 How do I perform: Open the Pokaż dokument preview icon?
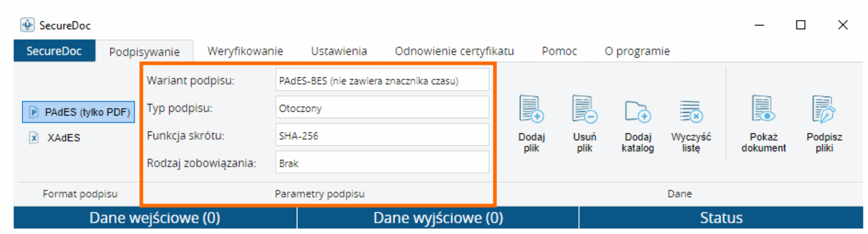pyautogui.click(x=763, y=109)
